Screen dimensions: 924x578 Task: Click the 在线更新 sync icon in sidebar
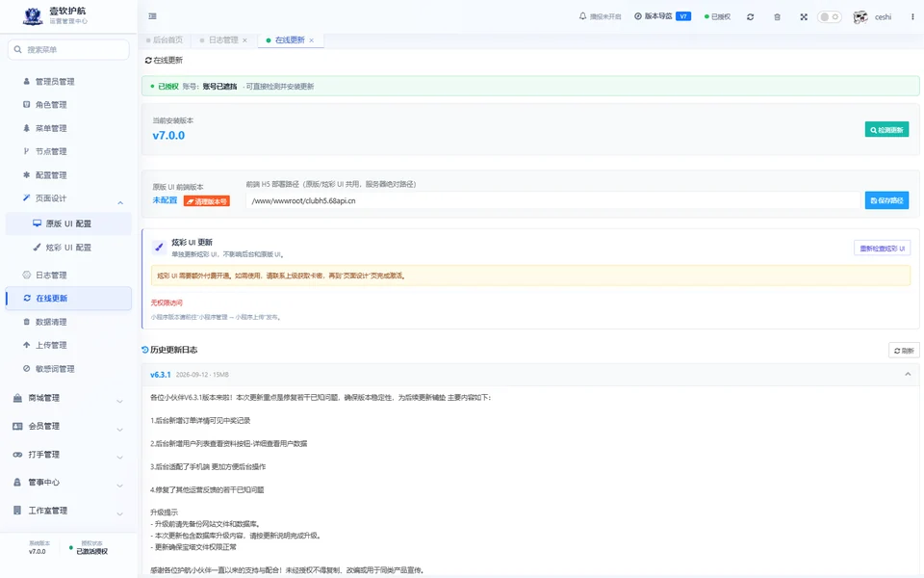[x=27, y=299]
